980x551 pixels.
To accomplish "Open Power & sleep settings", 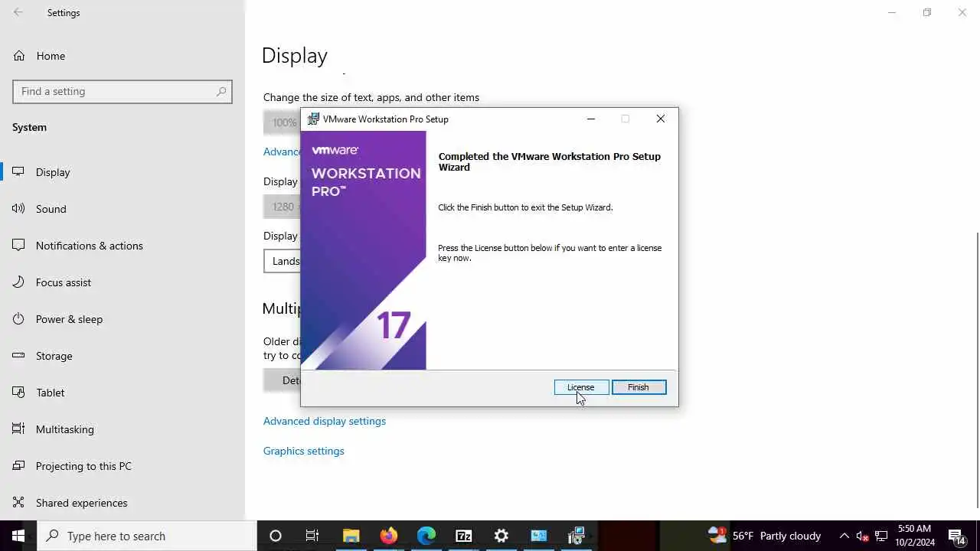I will pos(122,319).
